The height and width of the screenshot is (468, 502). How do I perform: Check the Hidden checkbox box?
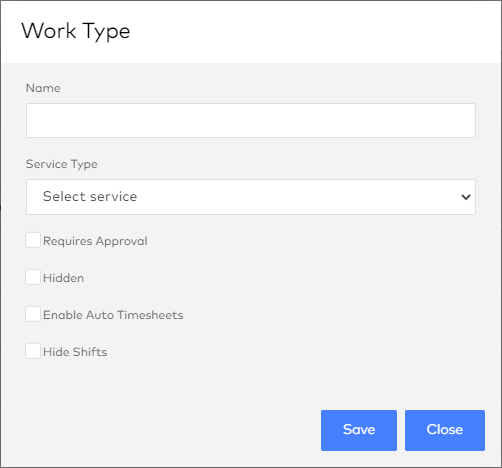pyautogui.click(x=33, y=277)
